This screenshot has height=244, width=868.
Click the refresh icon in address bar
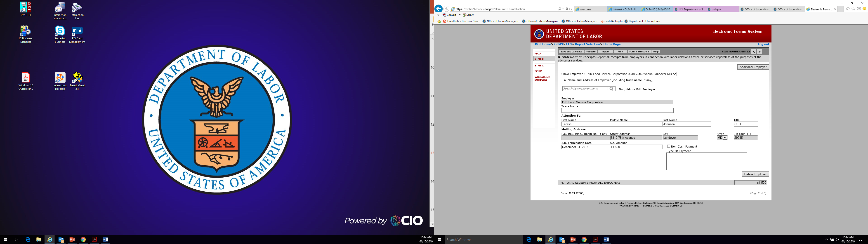click(x=571, y=9)
